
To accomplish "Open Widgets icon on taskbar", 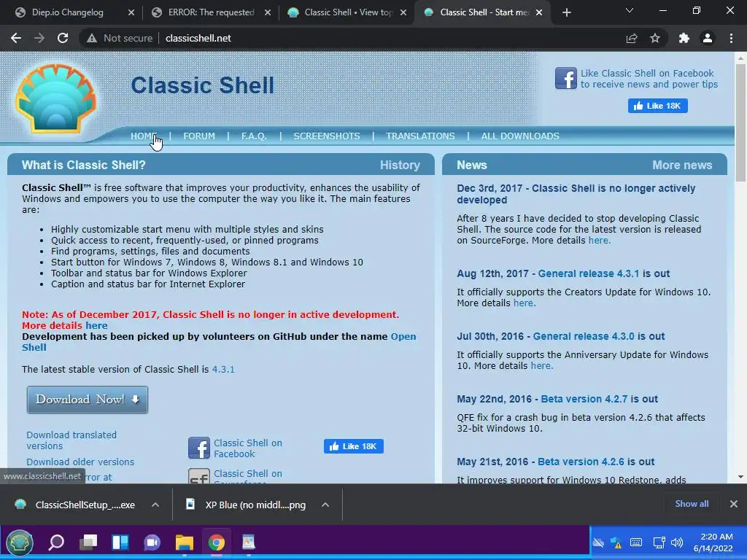I will pos(120,542).
